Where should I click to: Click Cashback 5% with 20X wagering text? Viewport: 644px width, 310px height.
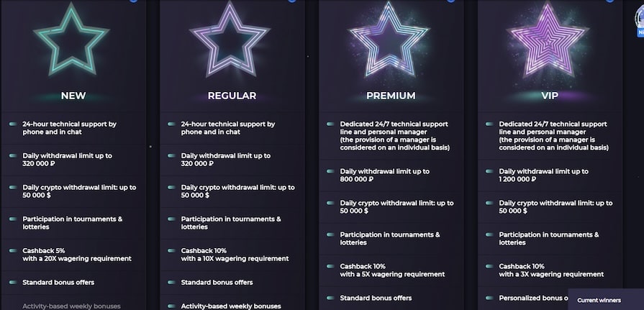77,255
